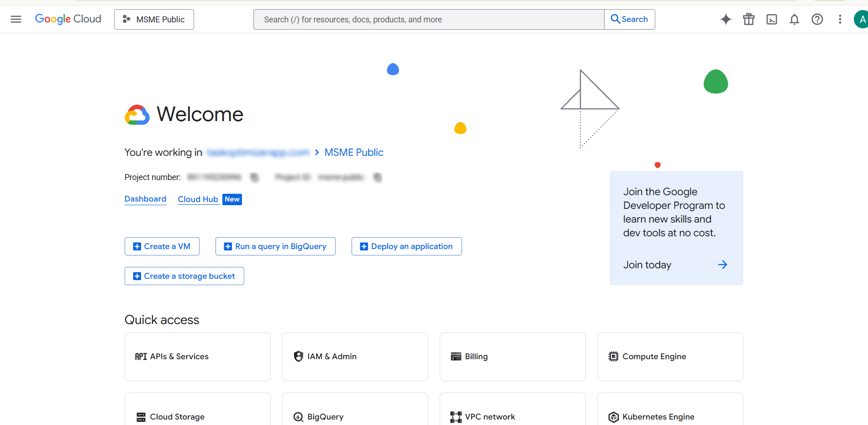
Task: Click the Google Cloud logo
Action: 68,19
